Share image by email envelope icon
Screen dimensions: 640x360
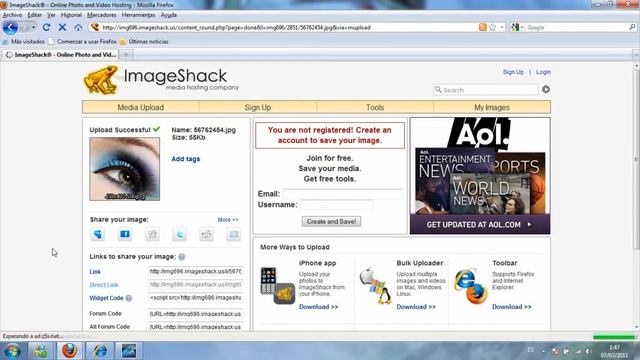click(233, 234)
